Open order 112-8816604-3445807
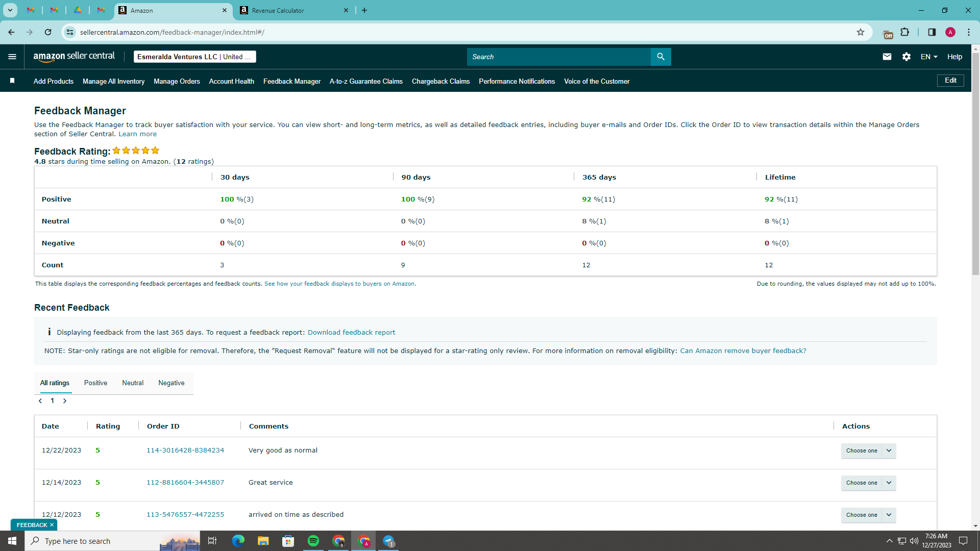980x551 pixels. (x=185, y=483)
